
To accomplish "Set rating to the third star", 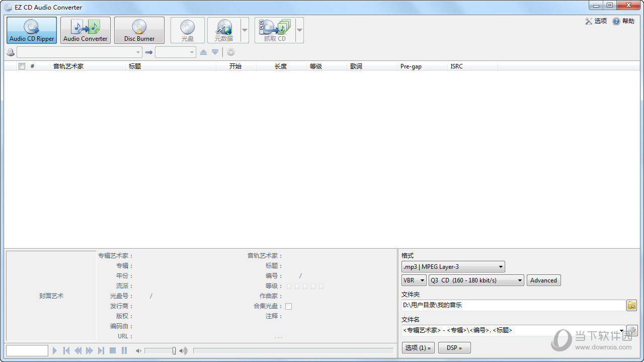I will [x=305, y=286].
